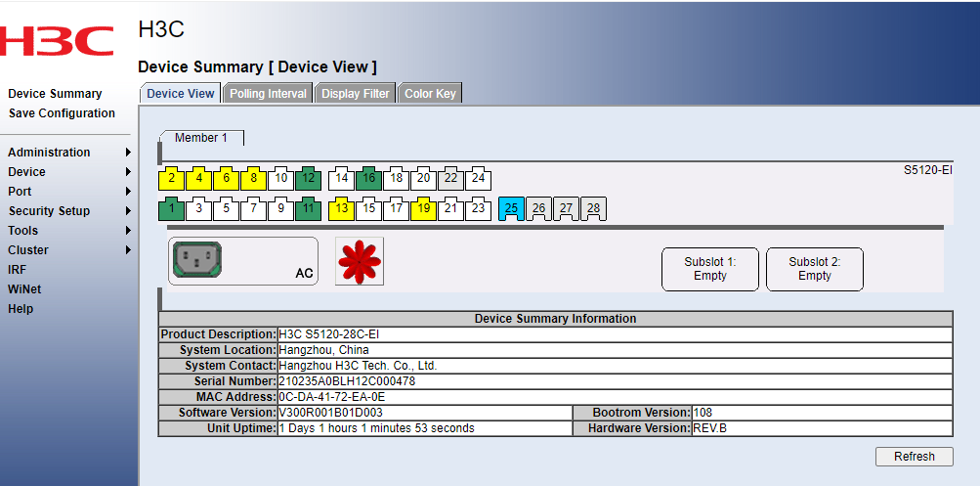The image size is (980, 486).
Task: Select yellow port 6 icon
Action: [227, 179]
